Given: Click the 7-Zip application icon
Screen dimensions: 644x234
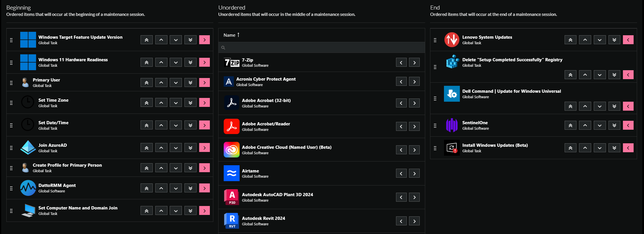Looking at the screenshot, I should pos(232,63).
